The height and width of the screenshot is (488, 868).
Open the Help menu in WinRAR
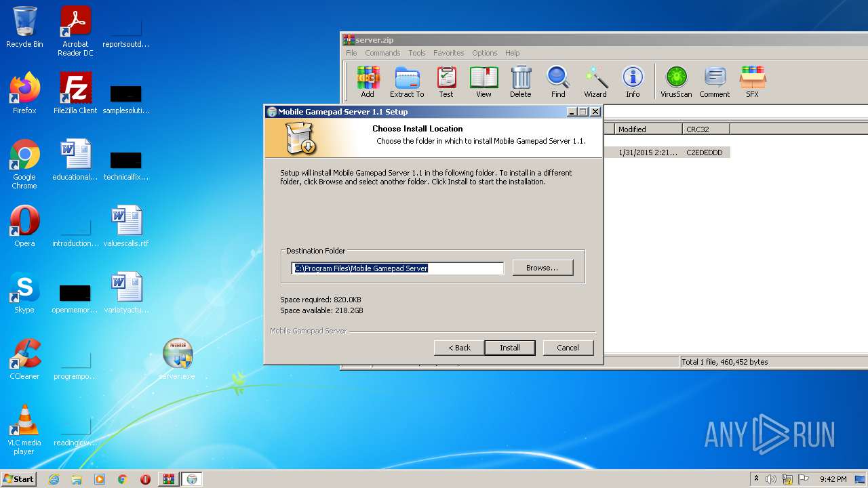[513, 53]
